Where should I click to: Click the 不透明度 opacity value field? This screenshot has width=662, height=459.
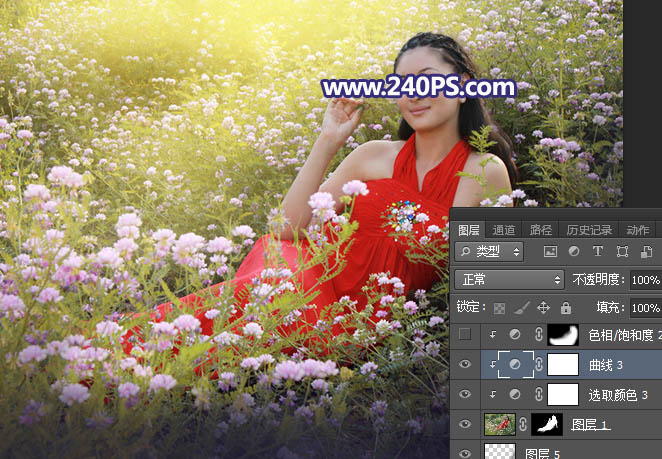(645, 279)
